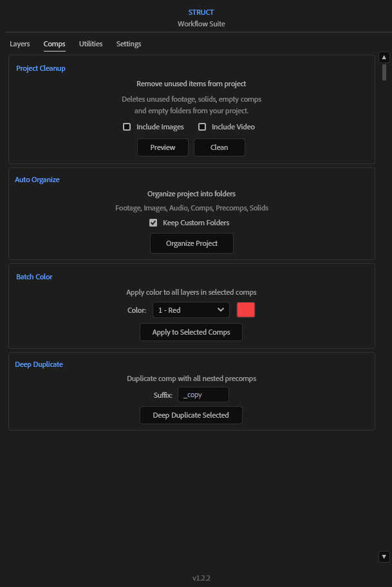This screenshot has width=392, height=587.
Task: Click the Clean button
Action: 219,147
